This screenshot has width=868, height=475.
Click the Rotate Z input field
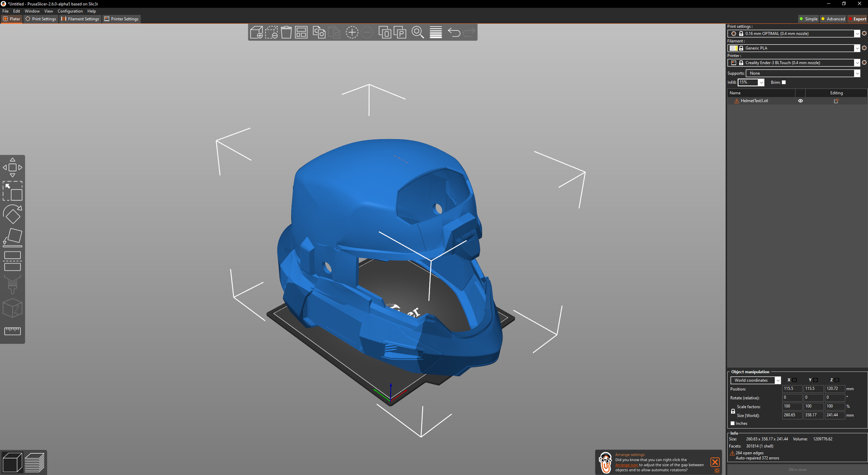pos(835,398)
